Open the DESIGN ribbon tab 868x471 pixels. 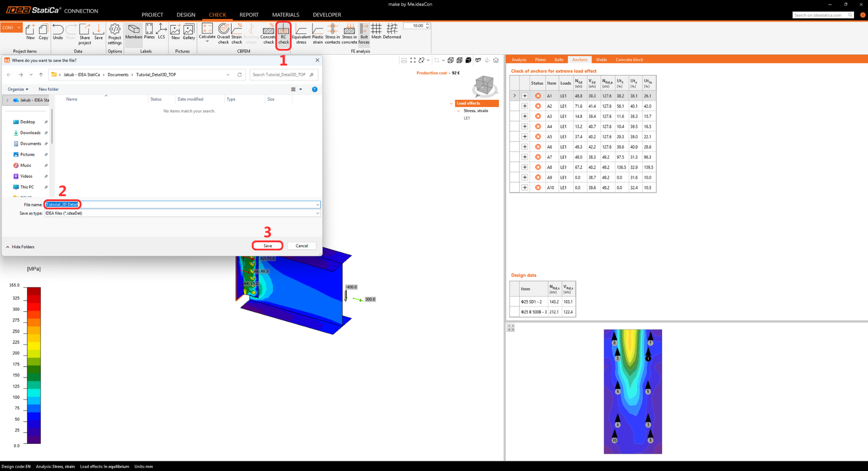186,15
